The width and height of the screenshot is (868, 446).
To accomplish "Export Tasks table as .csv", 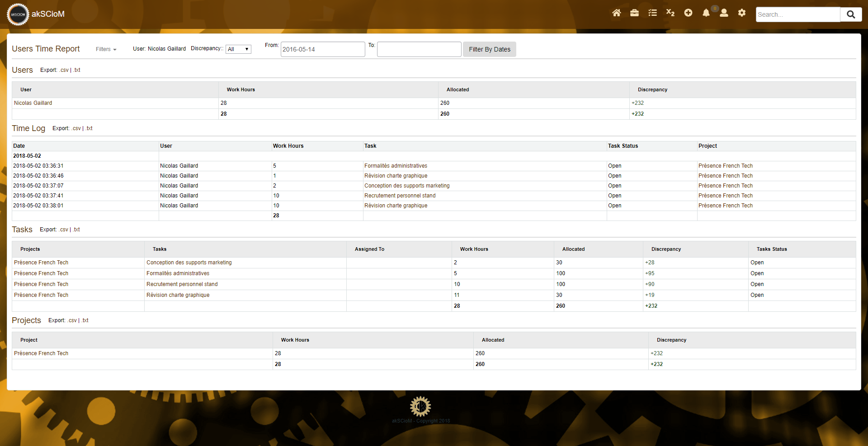I will point(64,230).
